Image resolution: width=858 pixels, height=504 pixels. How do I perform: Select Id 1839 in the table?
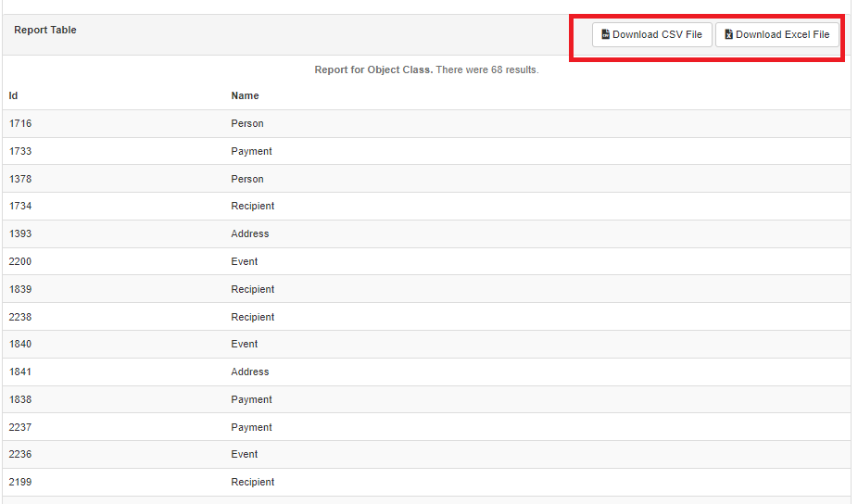click(x=20, y=289)
